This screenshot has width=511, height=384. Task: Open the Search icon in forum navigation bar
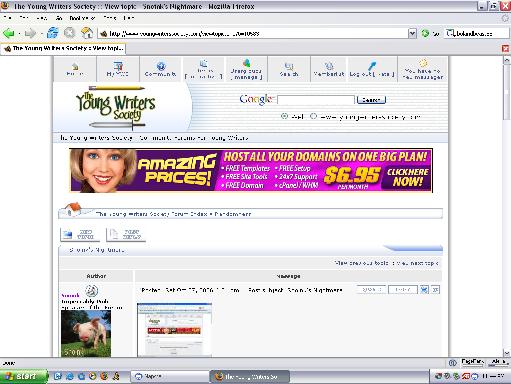point(289,66)
